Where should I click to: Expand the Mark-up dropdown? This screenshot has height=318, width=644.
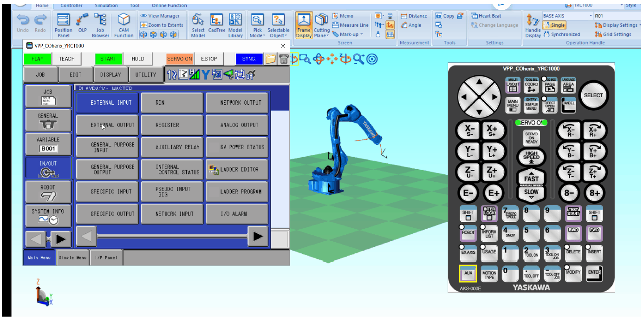(347, 34)
